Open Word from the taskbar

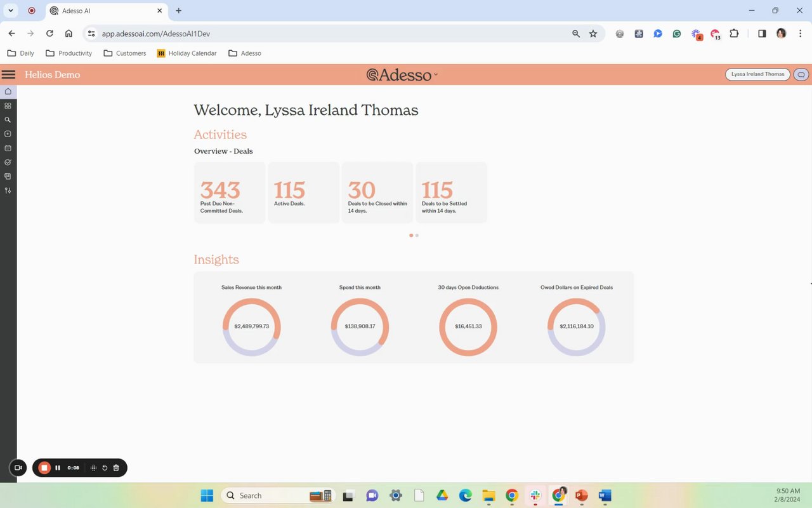click(605, 495)
